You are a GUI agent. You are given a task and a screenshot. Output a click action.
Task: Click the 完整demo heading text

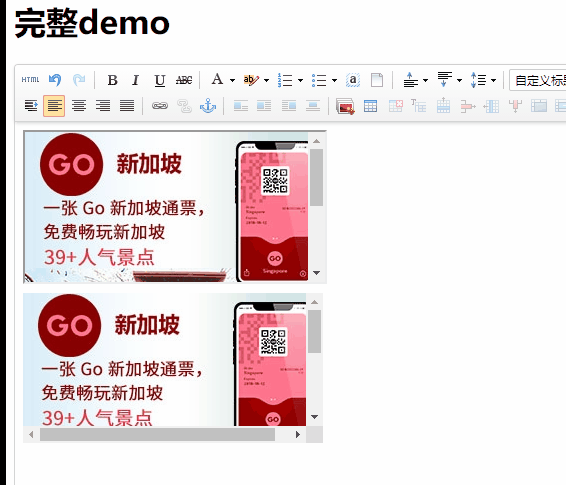click(x=92, y=23)
